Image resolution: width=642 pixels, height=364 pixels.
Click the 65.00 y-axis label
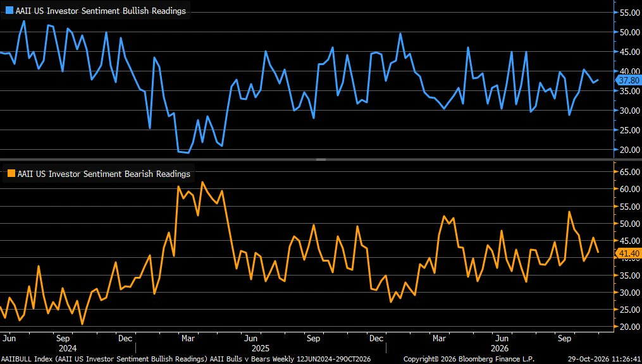(630, 171)
